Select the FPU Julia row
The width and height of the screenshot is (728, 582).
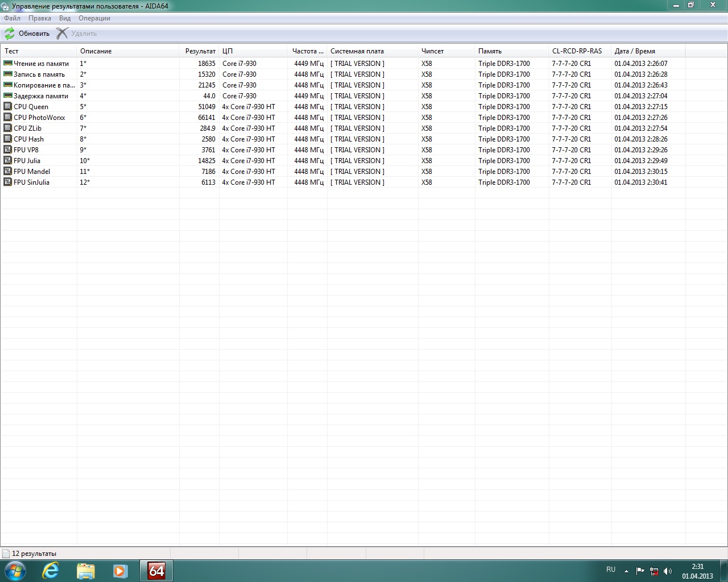344,161
